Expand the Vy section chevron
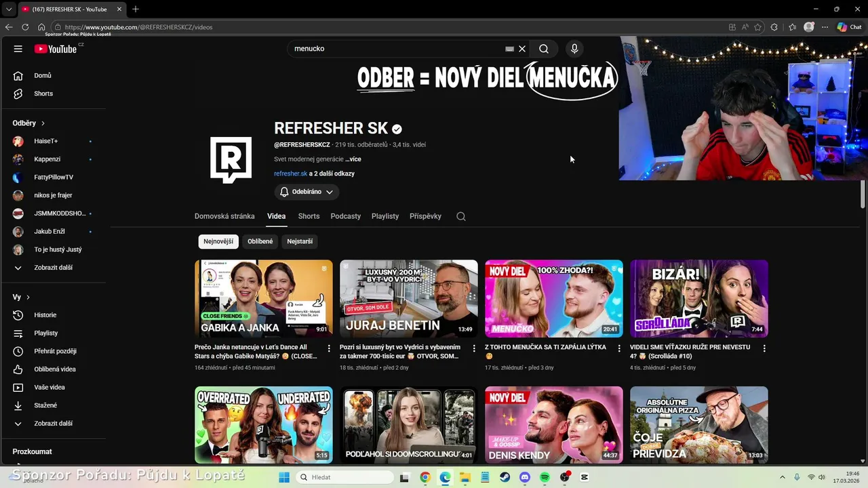Image resolution: width=868 pixels, height=488 pixels. click(28, 298)
